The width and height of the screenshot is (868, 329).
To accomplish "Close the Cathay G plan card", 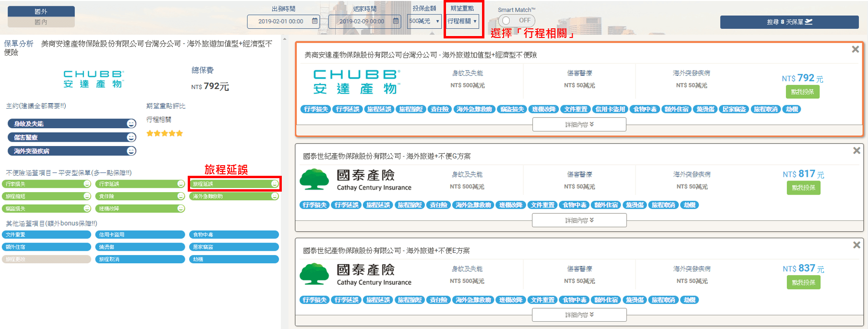I will click(856, 151).
